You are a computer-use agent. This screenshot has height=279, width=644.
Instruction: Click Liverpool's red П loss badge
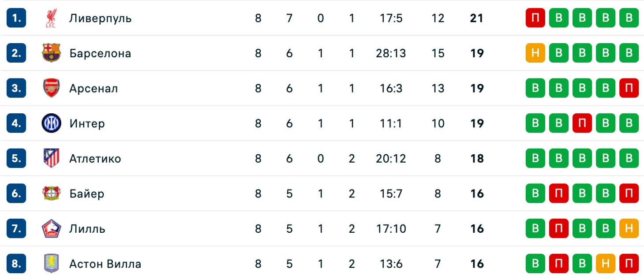coord(535,18)
